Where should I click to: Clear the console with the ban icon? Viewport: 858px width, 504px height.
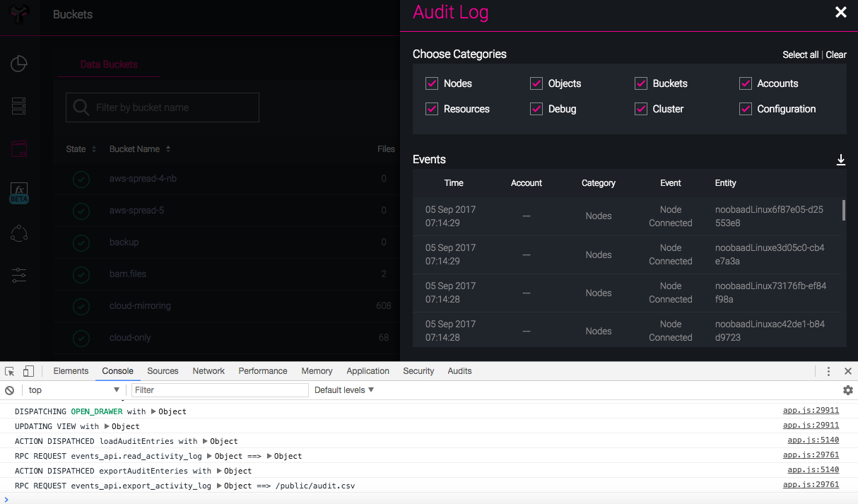click(10, 390)
